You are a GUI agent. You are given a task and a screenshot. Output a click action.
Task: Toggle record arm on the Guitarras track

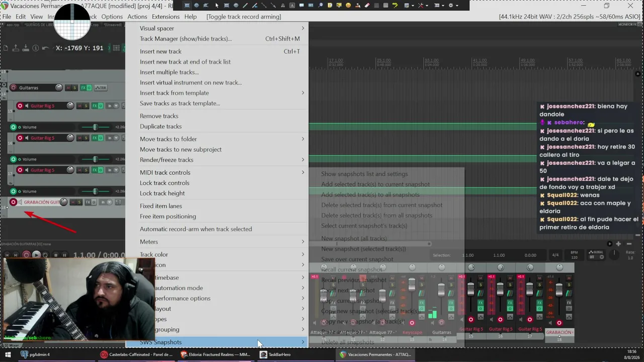(x=14, y=88)
